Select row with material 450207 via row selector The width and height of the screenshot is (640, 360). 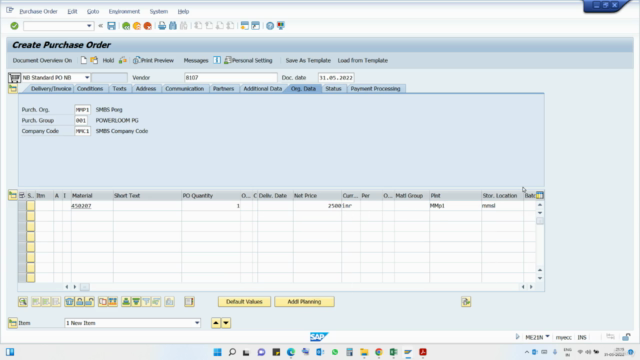pos(22,206)
